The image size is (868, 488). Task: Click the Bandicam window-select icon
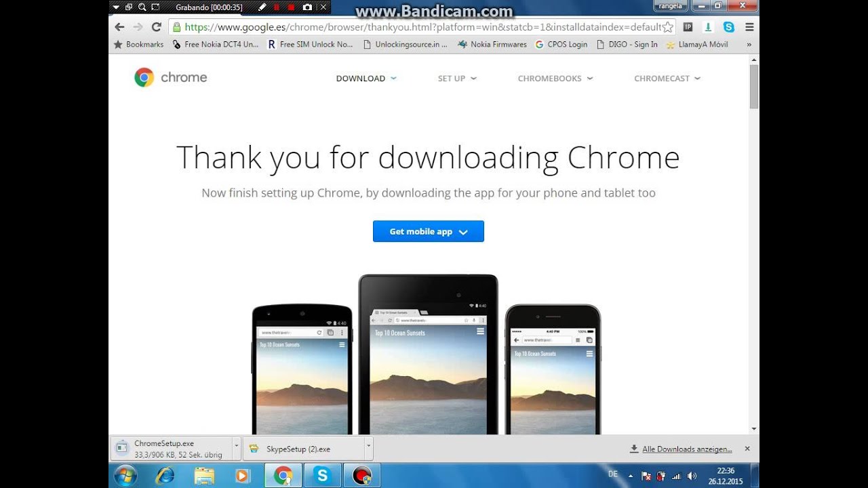tap(129, 7)
